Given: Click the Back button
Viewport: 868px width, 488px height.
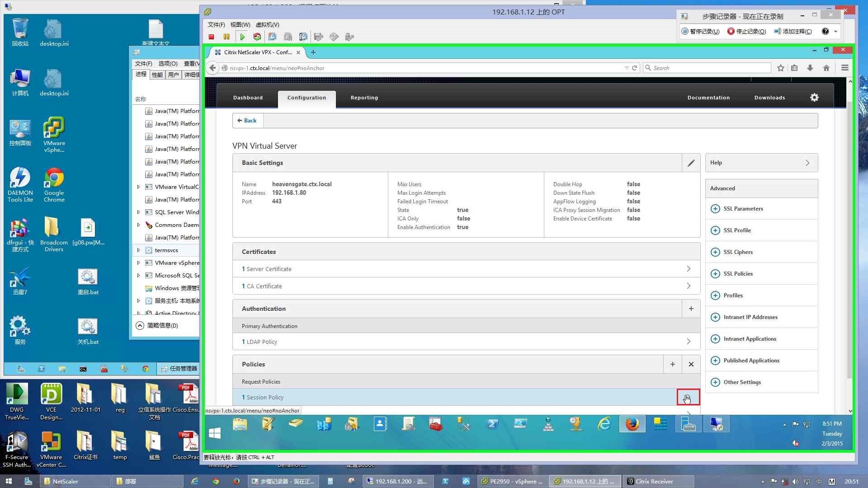Looking at the screenshot, I should pyautogui.click(x=247, y=121).
